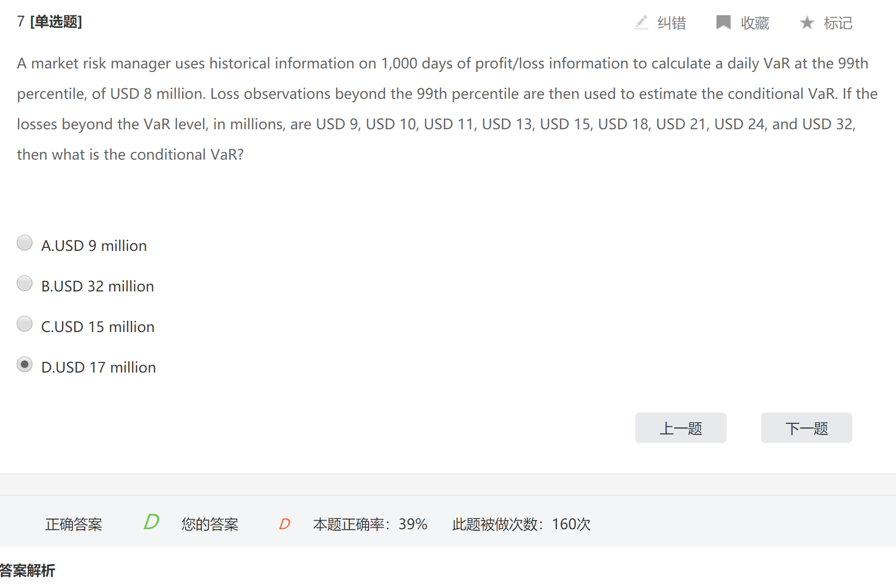The height and width of the screenshot is (588, 896).
Task: Go to previous question 上一题
Action: [680, 428]
